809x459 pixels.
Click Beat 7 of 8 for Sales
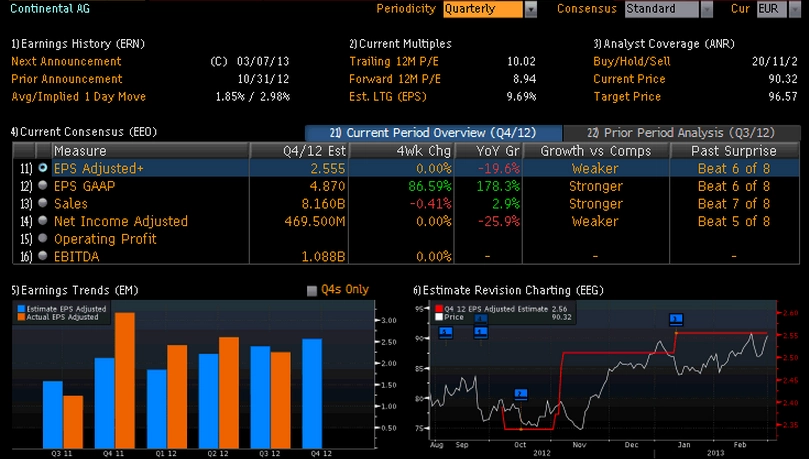pos(734,203)
